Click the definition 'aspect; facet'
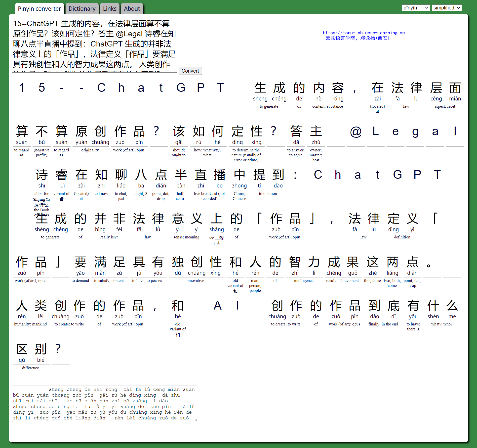The height and width of the screenshot is (448, 477). coord(445,106)
